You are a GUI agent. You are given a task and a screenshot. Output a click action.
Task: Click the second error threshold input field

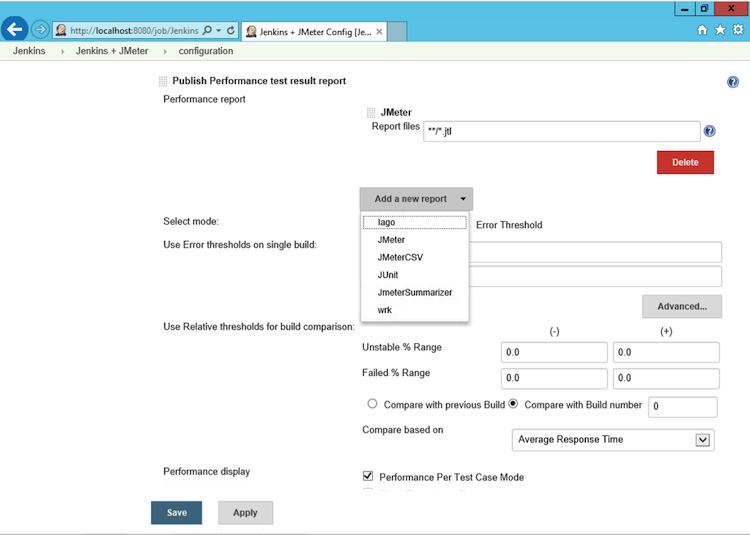[595, 276]
